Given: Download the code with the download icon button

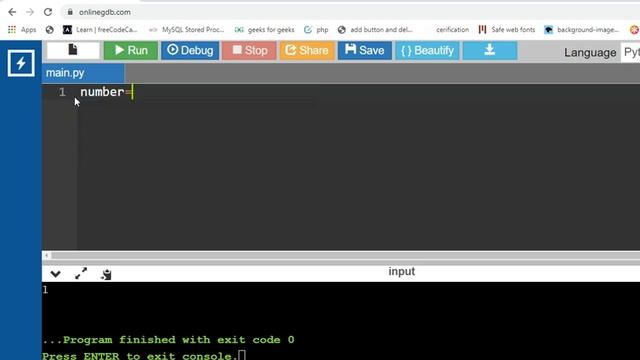Looking at the screenshot, I should point(490,50).
